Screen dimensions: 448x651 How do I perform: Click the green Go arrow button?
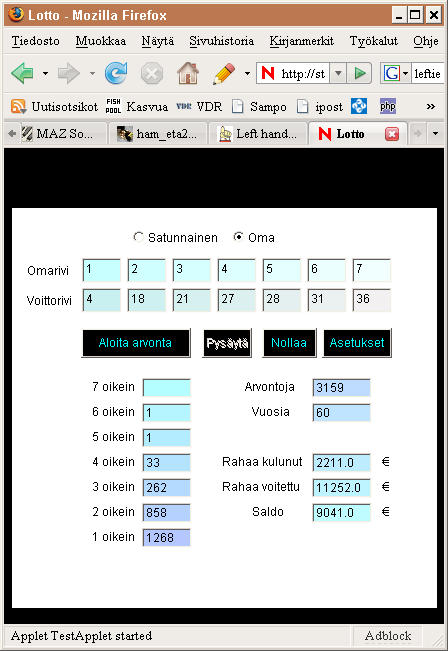click(359, 74)
